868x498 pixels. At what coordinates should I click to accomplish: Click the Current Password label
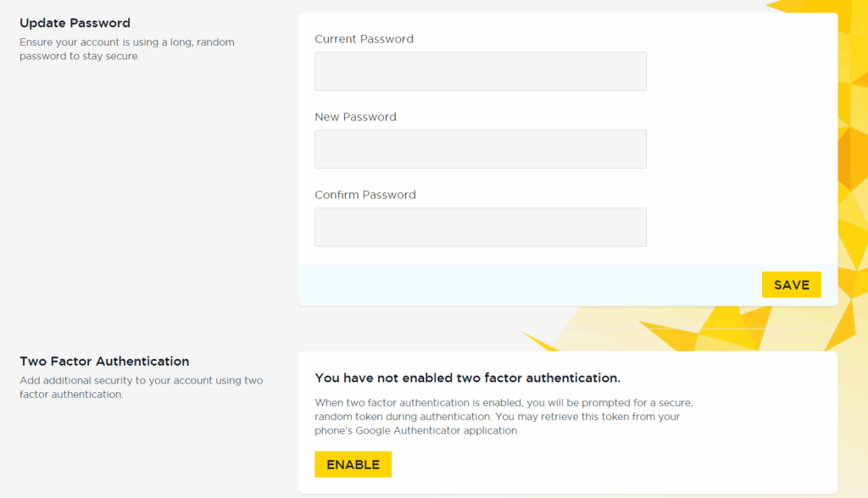pos(364,39)
